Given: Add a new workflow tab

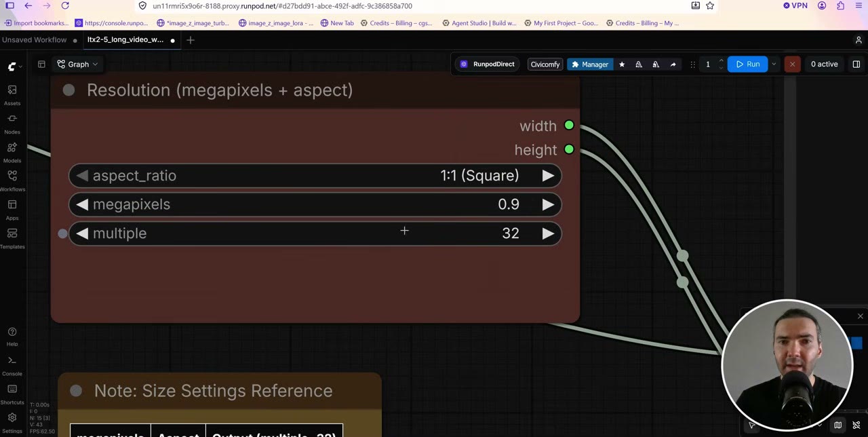Looking at the screenshot, I should [191, 40].
